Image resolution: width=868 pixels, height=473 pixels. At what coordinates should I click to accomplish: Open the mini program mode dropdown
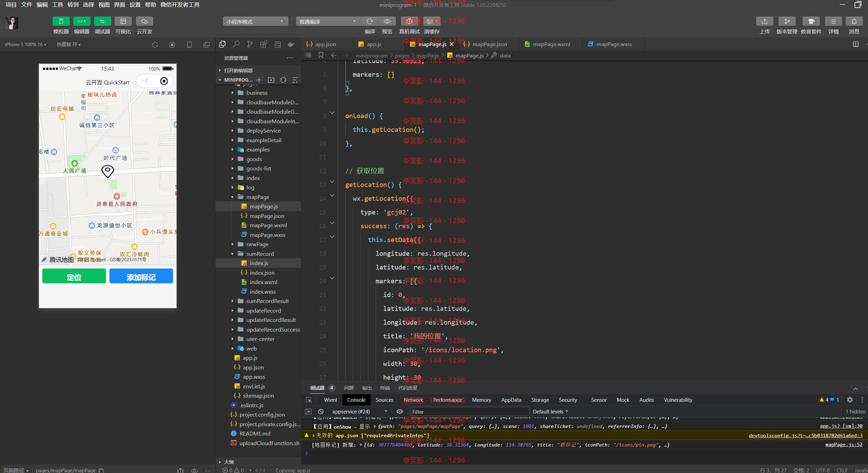[255, 21]
